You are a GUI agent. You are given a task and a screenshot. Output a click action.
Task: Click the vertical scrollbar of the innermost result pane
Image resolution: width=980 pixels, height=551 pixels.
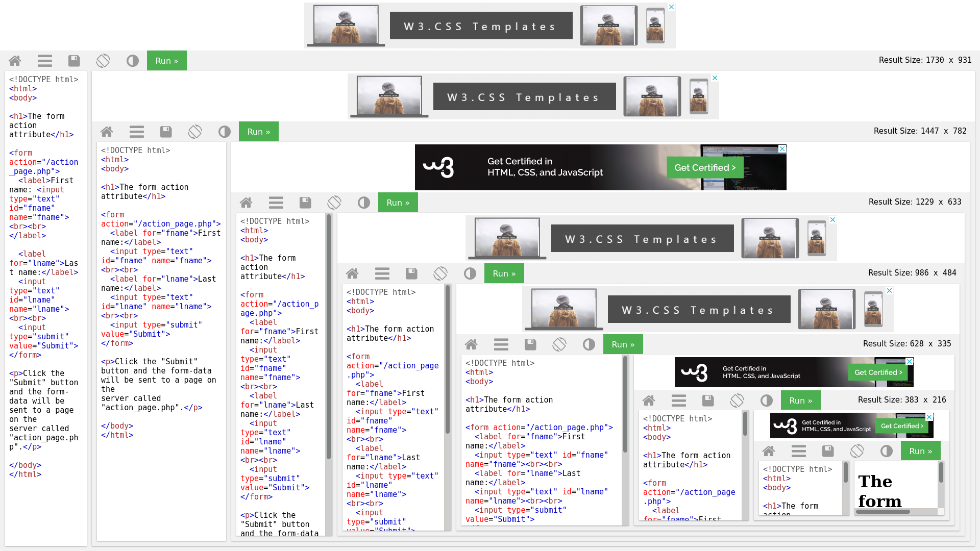941,473
